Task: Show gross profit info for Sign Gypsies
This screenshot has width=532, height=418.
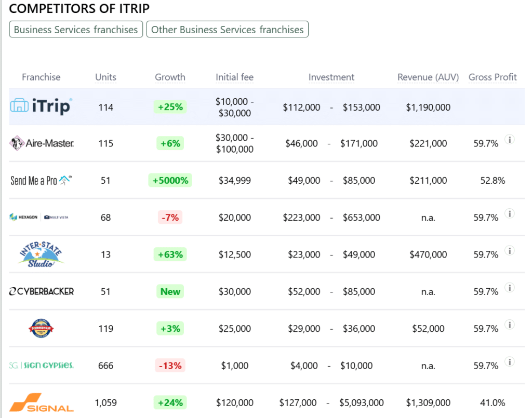Action: (510, 362)
